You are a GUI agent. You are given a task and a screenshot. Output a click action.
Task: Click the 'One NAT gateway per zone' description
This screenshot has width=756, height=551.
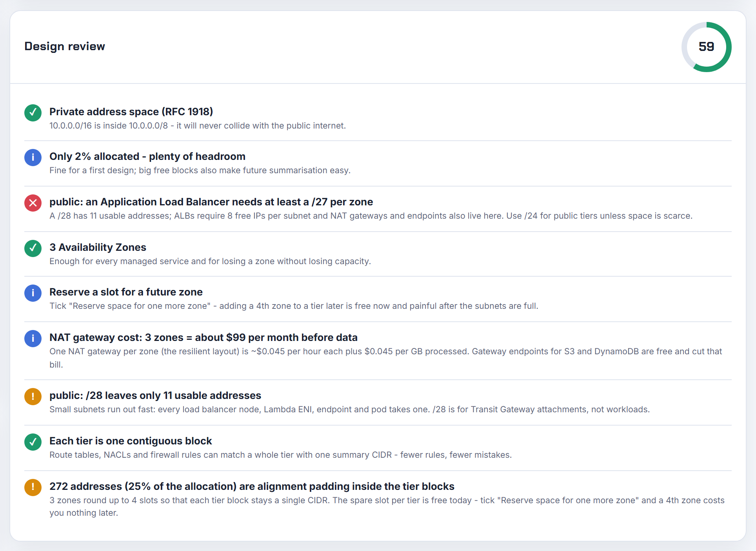point(386,358)
